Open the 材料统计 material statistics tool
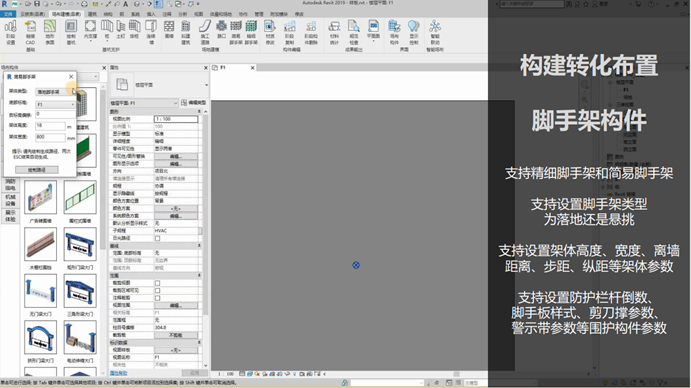 [x=334, y=33]
